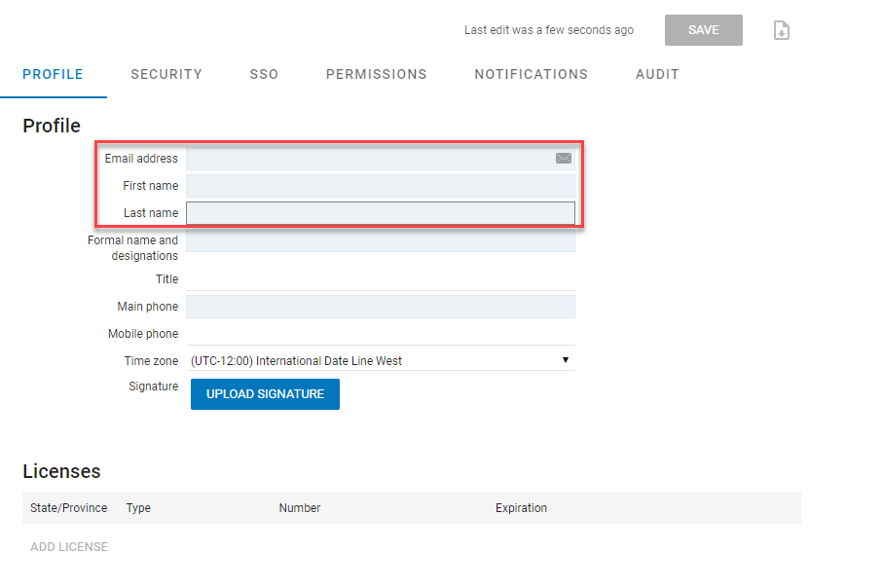The width and height of the screenshot is (882, 588).
Task: Click the Mobile phone input field
Action: 381,334
